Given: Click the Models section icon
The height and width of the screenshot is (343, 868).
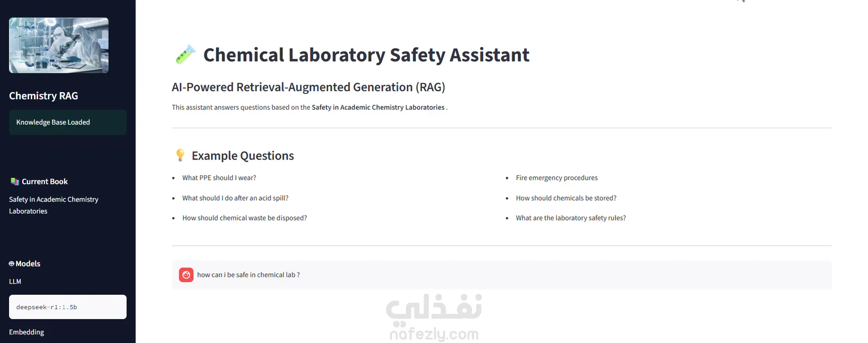Looking at the screenshot, I should pyautogui.click(x=12, y=263).
